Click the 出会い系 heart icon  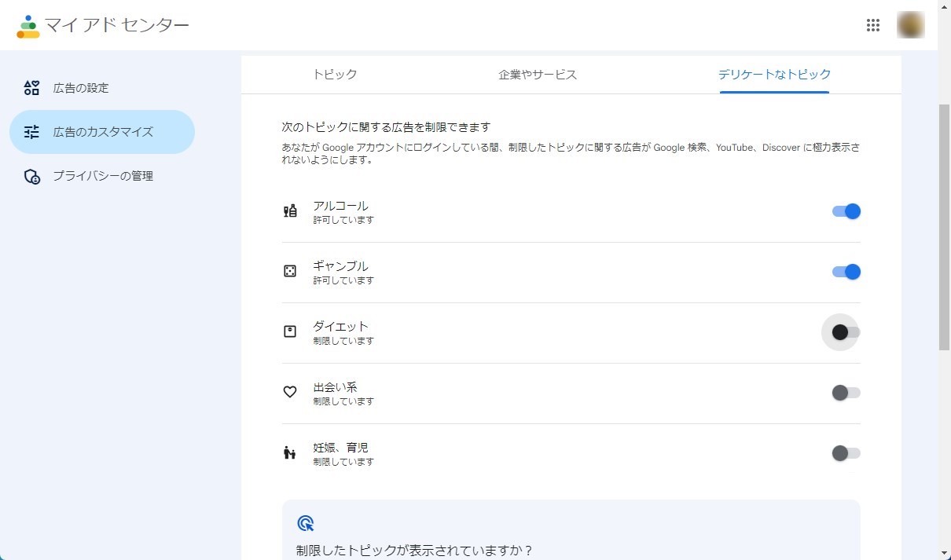(x=290, y=392)
